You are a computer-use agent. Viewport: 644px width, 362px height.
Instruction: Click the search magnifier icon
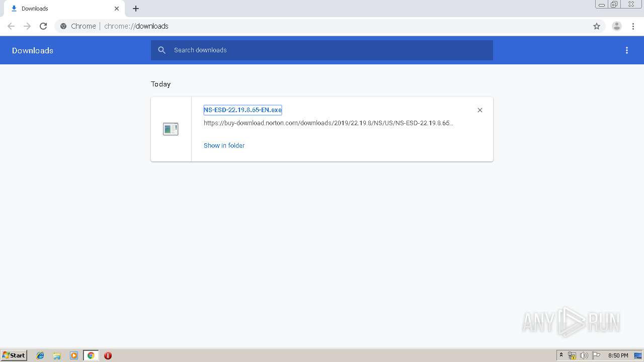tap(162, 50)
